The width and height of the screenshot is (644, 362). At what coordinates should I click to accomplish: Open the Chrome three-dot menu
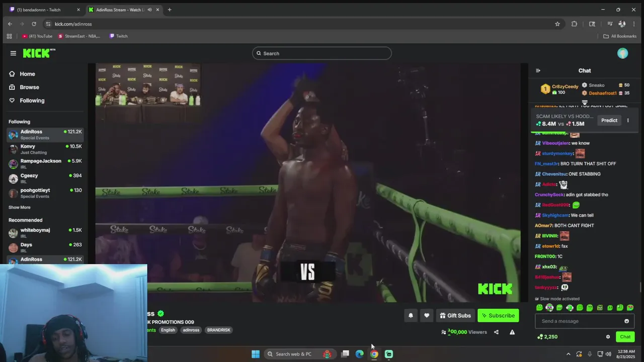point(634,24)
